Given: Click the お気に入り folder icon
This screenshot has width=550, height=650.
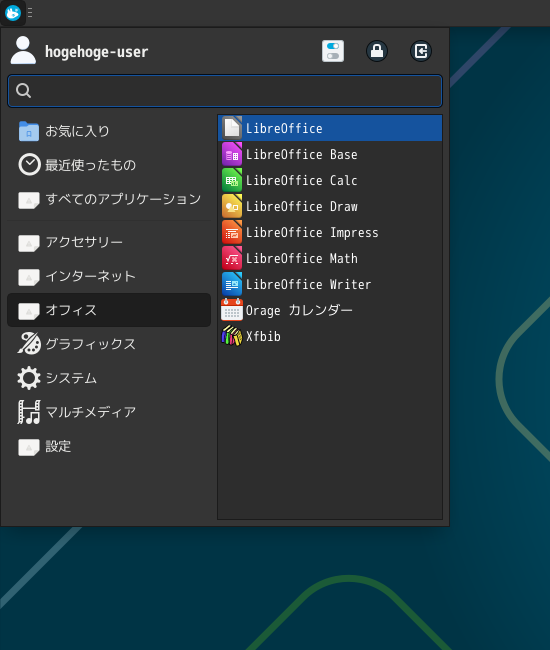Looking at the screenshot, I should click(29, 131).
